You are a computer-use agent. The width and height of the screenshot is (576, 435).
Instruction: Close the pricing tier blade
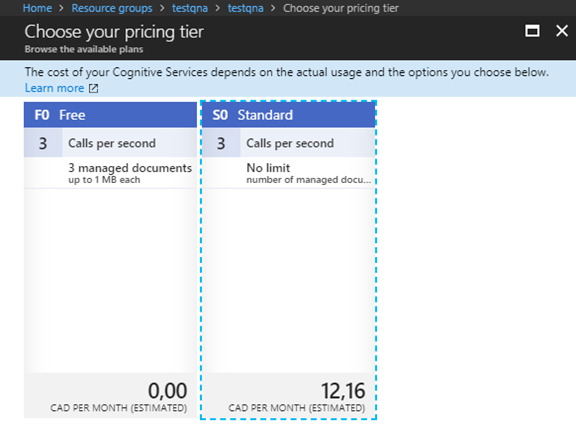point(562,31)
